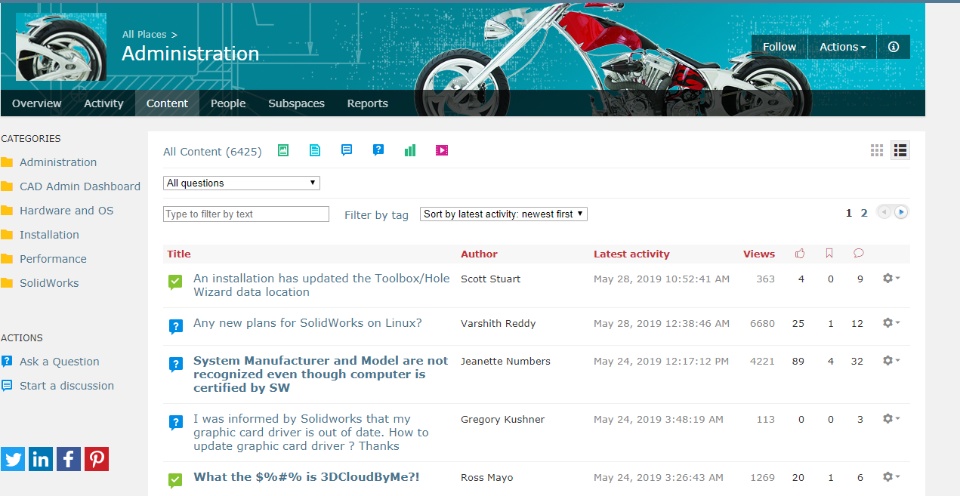This screenshot has width=960, height=496.
Task: Filter content by documents icon
Action: [315, 150]
